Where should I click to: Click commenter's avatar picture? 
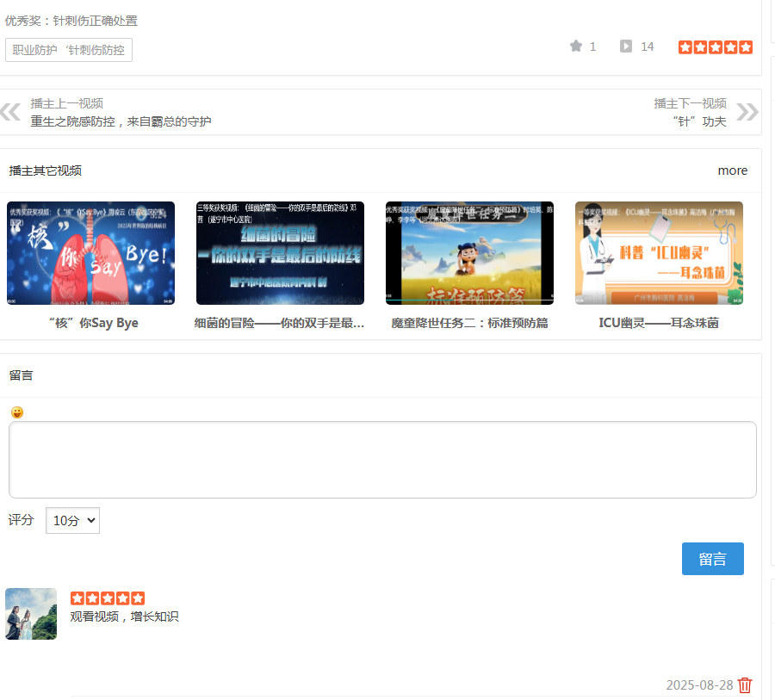(x=31, y=614)
